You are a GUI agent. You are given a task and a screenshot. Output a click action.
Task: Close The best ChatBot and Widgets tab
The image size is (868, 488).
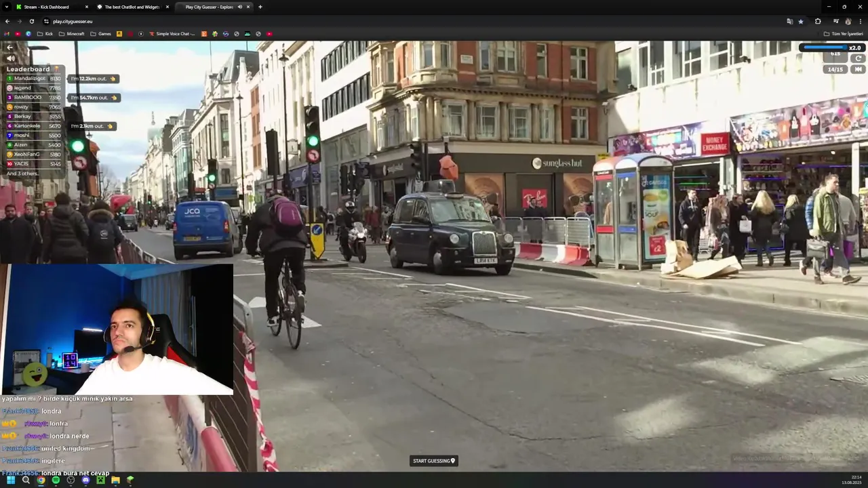click(x=167, y=7)
